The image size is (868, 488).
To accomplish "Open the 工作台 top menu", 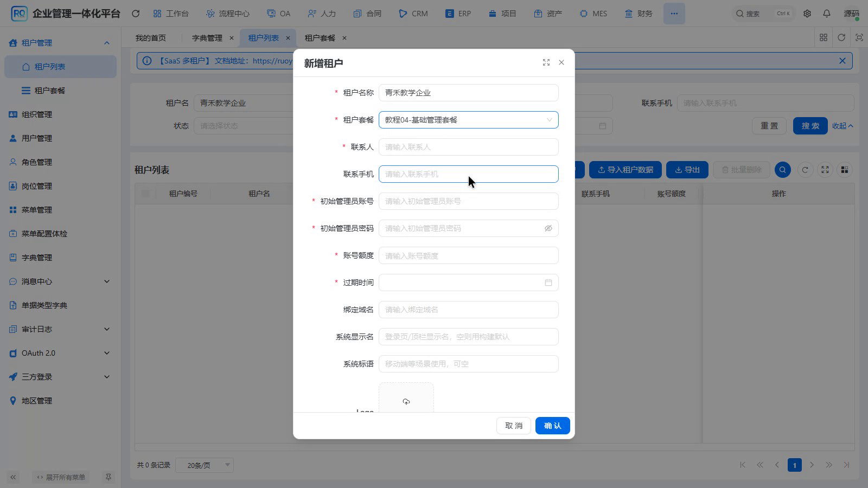I will point(171,14).
